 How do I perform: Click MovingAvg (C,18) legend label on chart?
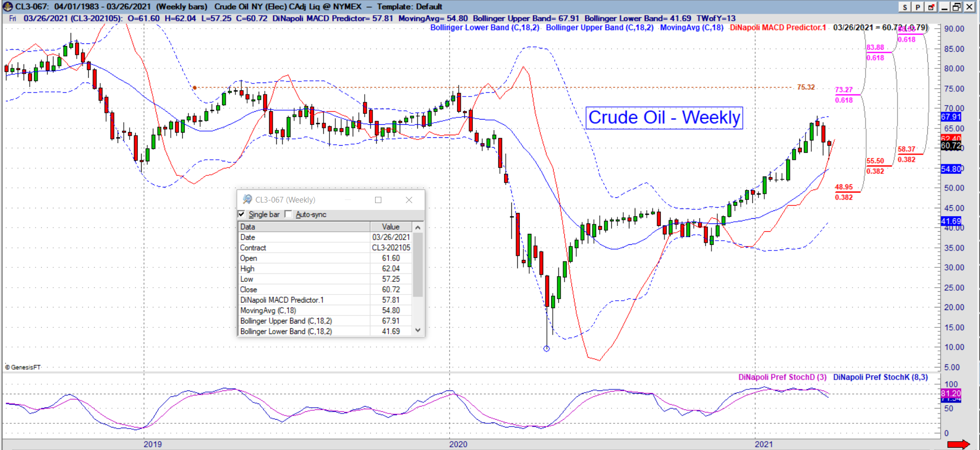pyautogui.click(x=692, y=28)
